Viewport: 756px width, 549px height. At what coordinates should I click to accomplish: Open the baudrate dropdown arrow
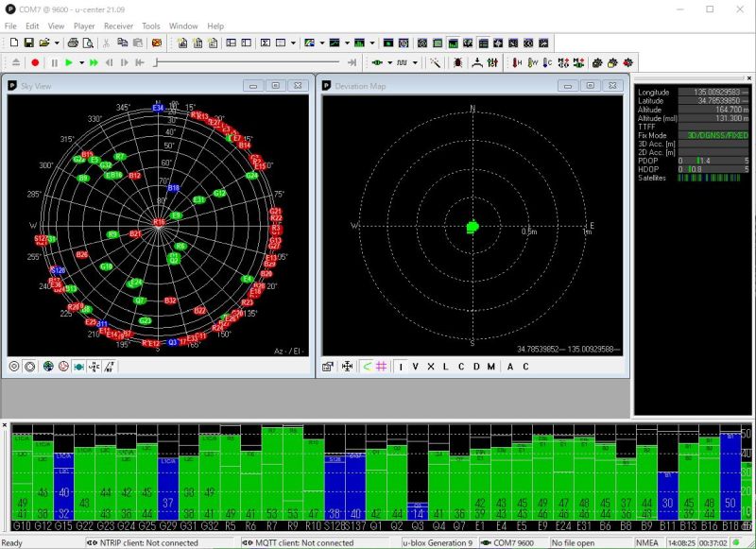[415, 62]
